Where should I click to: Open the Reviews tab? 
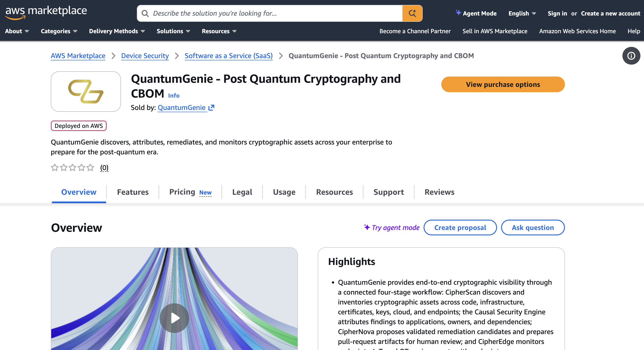tap(439, 192)
